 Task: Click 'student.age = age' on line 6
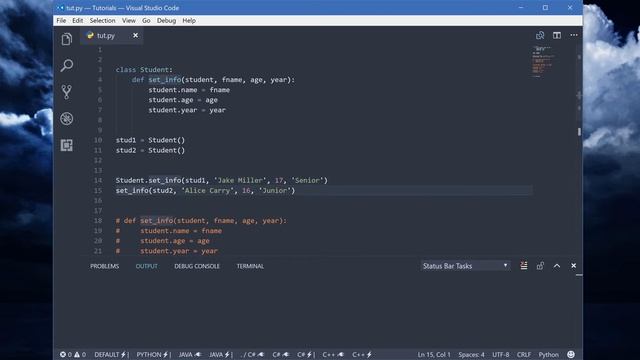pyautogui.click(x=183, y=100)
